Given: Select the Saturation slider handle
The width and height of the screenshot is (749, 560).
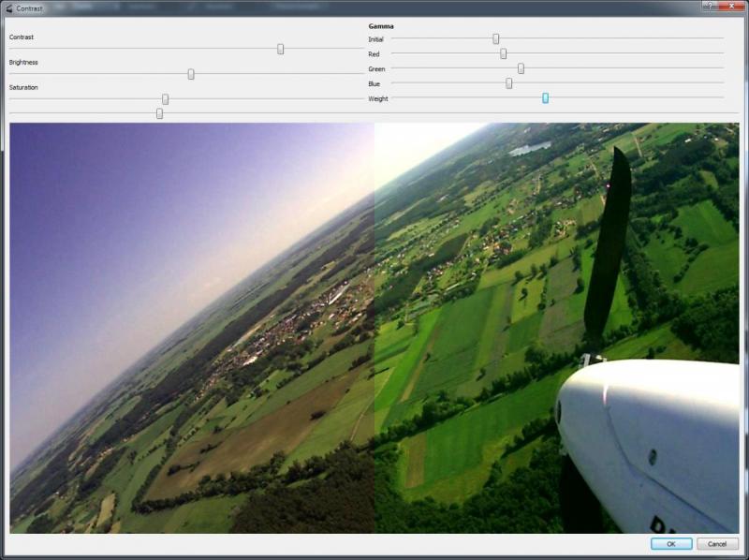Looking at the screenshot, I should (165, 99).
